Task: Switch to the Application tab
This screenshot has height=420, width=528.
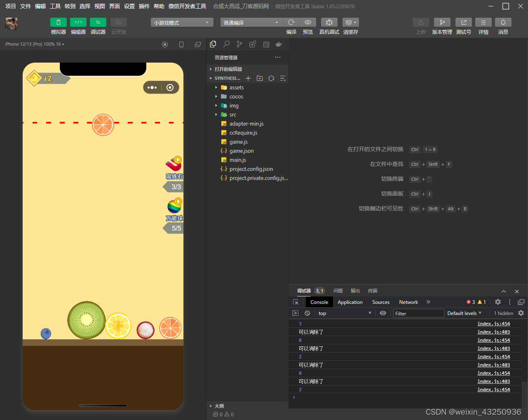Action: pyautogui.click(x=350, y=302)
